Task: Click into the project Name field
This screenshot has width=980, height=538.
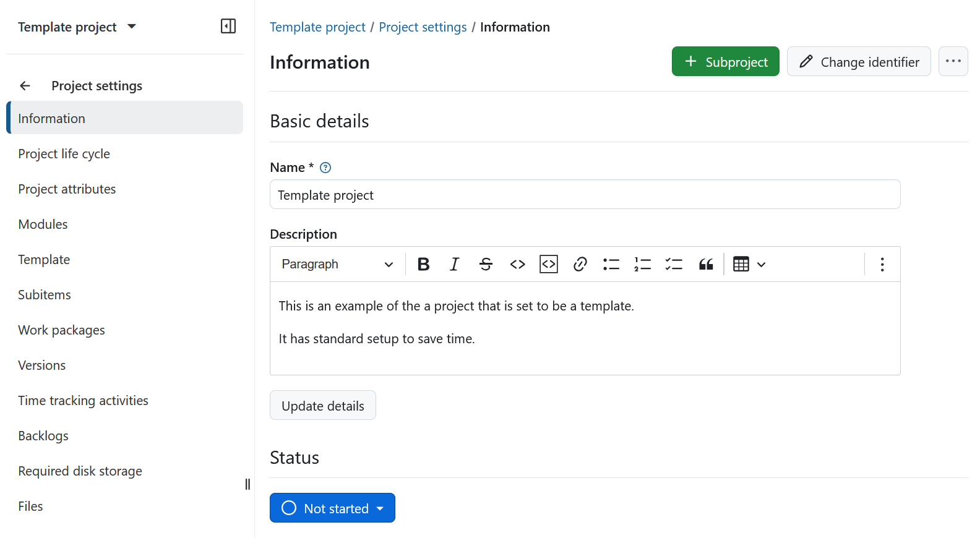Action: (x=585, y=195)
